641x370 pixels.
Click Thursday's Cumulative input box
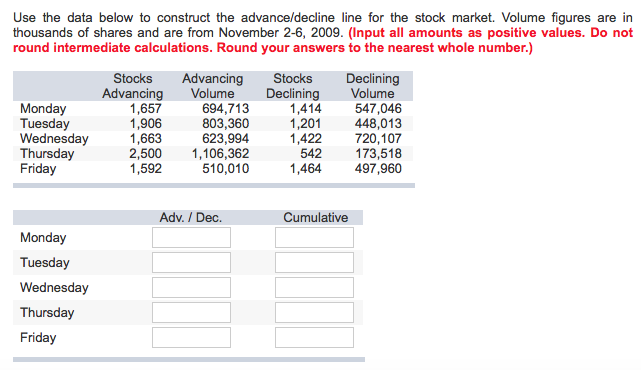point(314,312)
